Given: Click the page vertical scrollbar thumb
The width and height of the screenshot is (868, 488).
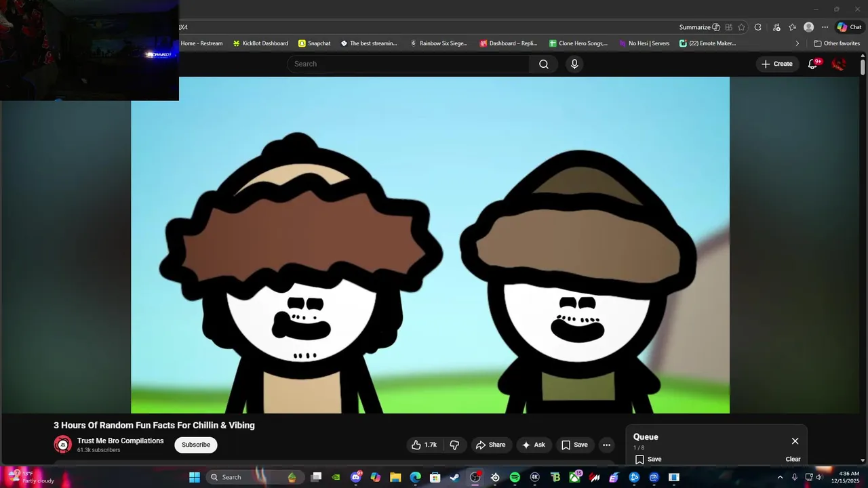Looking at the screenshot, I should point(863,67).
